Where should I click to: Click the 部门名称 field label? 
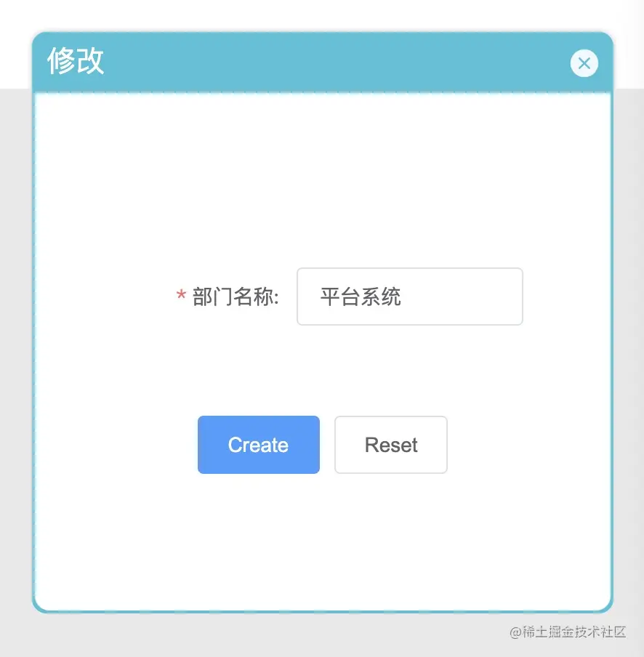coord(235,297)
